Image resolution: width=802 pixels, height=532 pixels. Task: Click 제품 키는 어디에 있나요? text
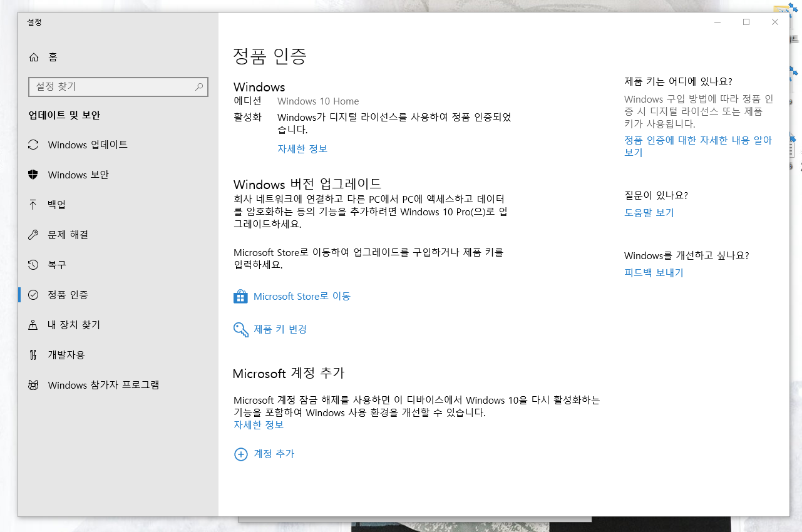point(678,81)
